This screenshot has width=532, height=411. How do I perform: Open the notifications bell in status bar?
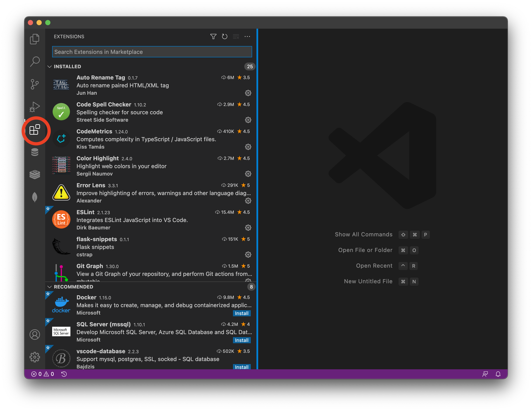point(498,374)
